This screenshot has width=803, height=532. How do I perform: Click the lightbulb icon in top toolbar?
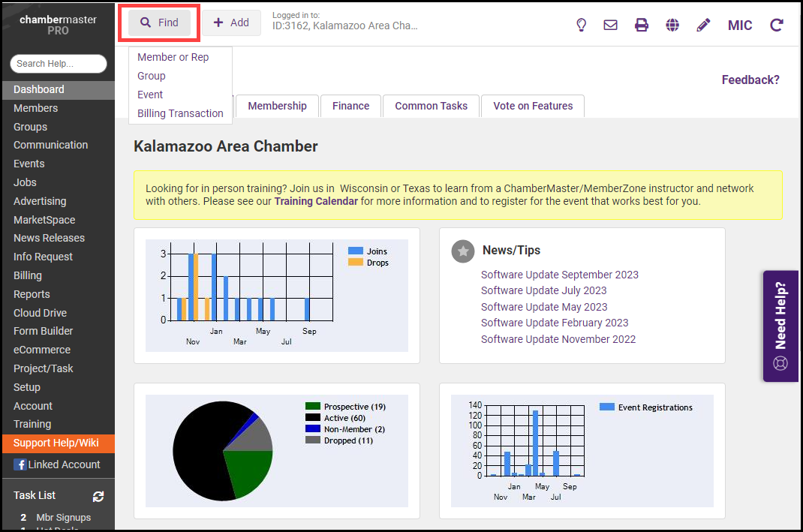pos(581,25)
